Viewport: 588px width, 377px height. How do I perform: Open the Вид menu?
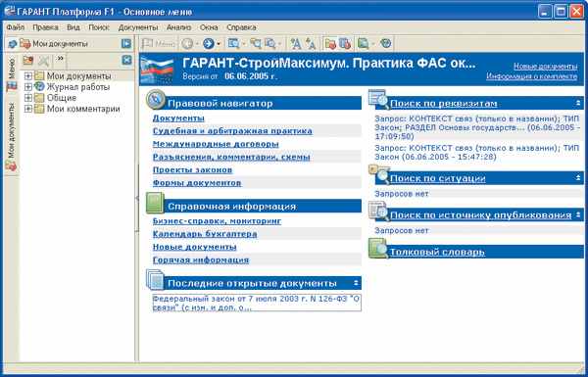pos(73,27)
